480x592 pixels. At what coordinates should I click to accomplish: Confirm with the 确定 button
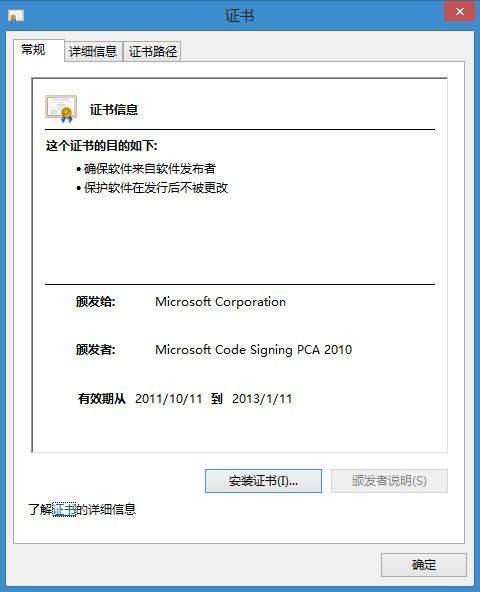[424, 565]
